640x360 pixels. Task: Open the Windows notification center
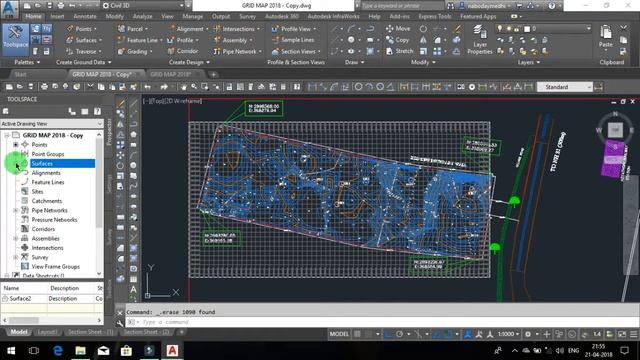pos(624,350)
